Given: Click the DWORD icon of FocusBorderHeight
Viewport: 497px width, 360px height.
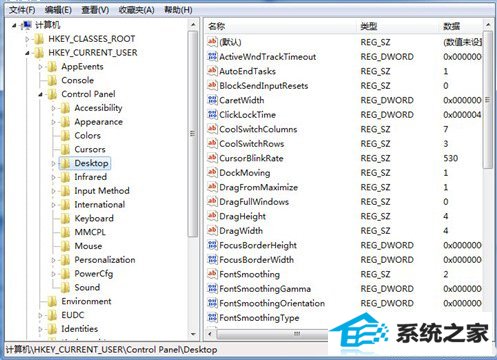Looking at the screenshot, I should [x=212, y=245].
